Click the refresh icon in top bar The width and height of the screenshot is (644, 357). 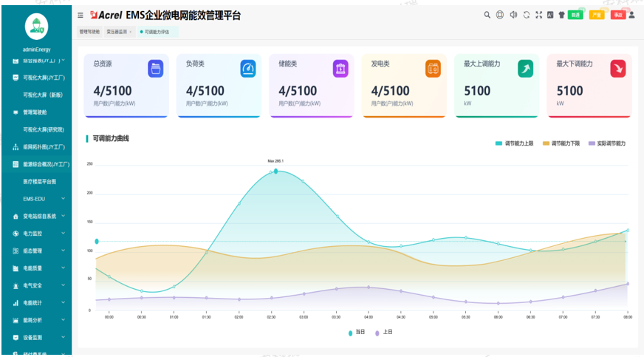coord(526,15)
